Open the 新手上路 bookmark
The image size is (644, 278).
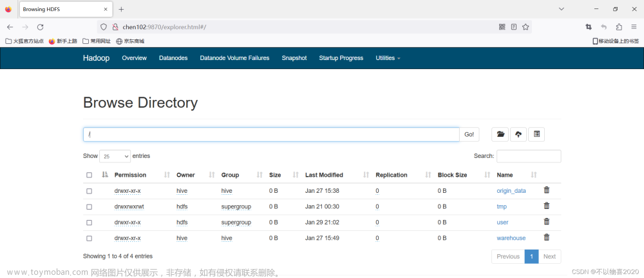coord(63,41)
